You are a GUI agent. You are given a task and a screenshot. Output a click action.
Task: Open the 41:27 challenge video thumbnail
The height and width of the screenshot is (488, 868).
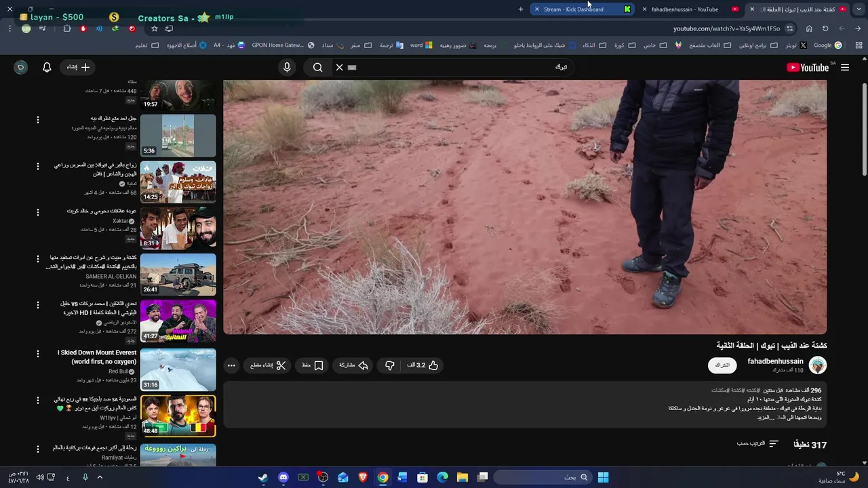[x=178, y=321]
